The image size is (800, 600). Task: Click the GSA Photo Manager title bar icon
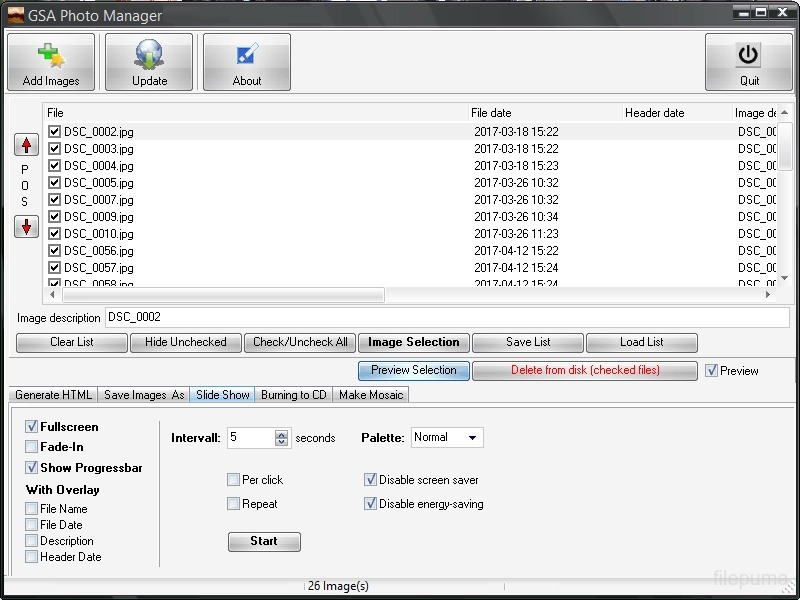point(16,15)
